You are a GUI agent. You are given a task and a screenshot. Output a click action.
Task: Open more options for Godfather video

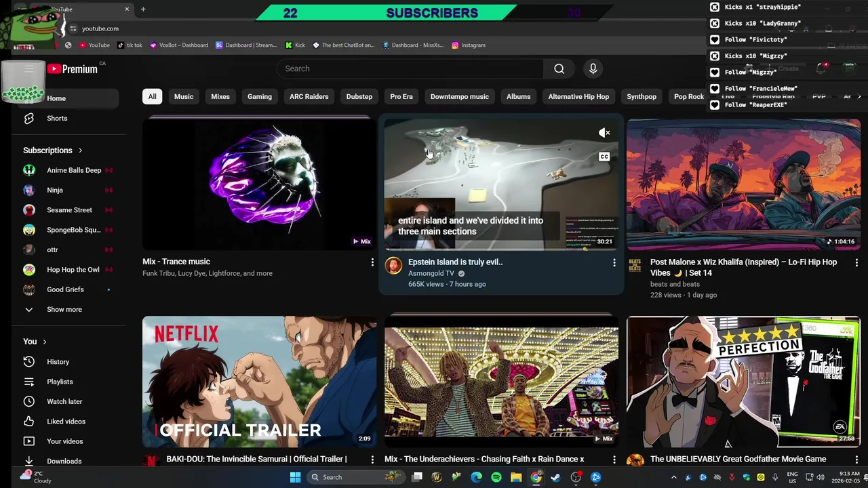coord(856,460)
